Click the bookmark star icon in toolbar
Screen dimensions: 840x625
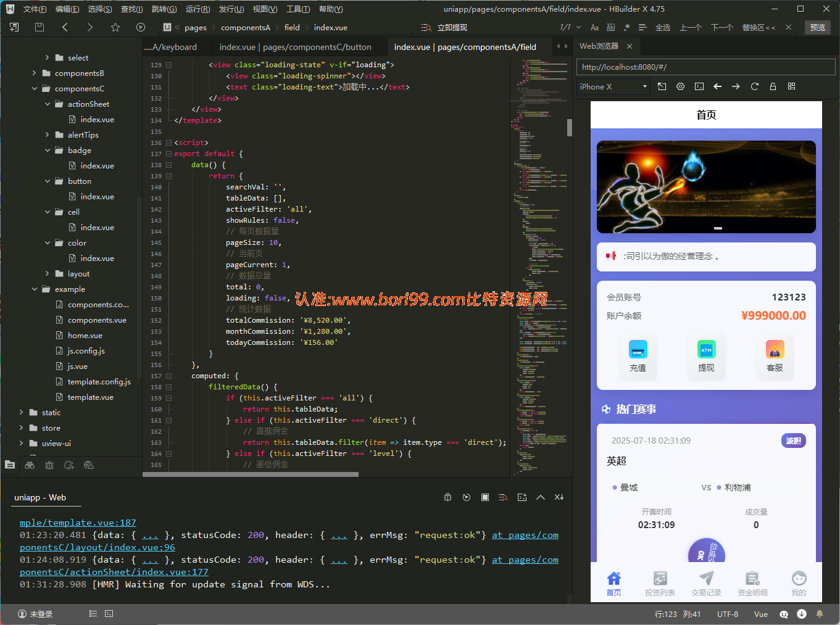tap(115, 27)
